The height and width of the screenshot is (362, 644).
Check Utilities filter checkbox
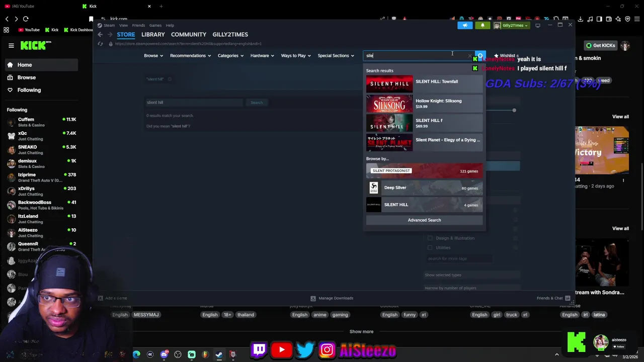430,248
